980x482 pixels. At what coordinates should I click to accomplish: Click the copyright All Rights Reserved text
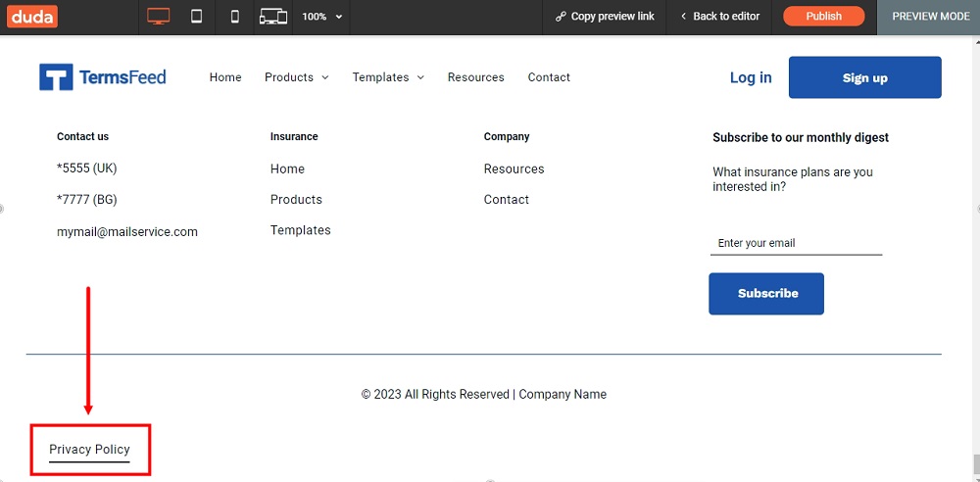pyautogui.click(x=484, y=395)
